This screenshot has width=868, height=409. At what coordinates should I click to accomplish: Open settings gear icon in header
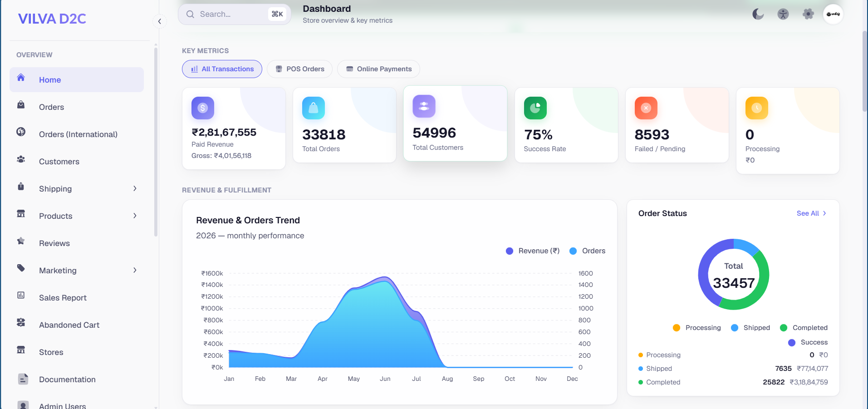(808, 14)
